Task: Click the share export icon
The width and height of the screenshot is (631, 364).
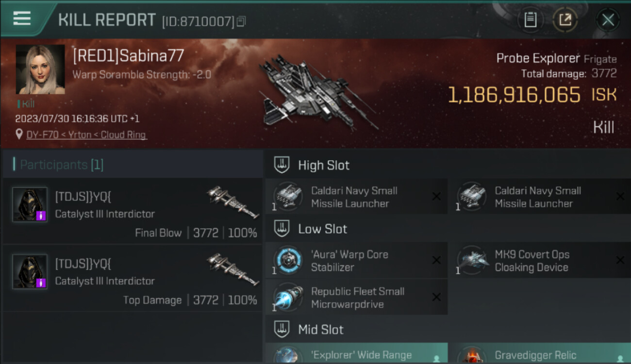Action: click(x=565, y=20)
